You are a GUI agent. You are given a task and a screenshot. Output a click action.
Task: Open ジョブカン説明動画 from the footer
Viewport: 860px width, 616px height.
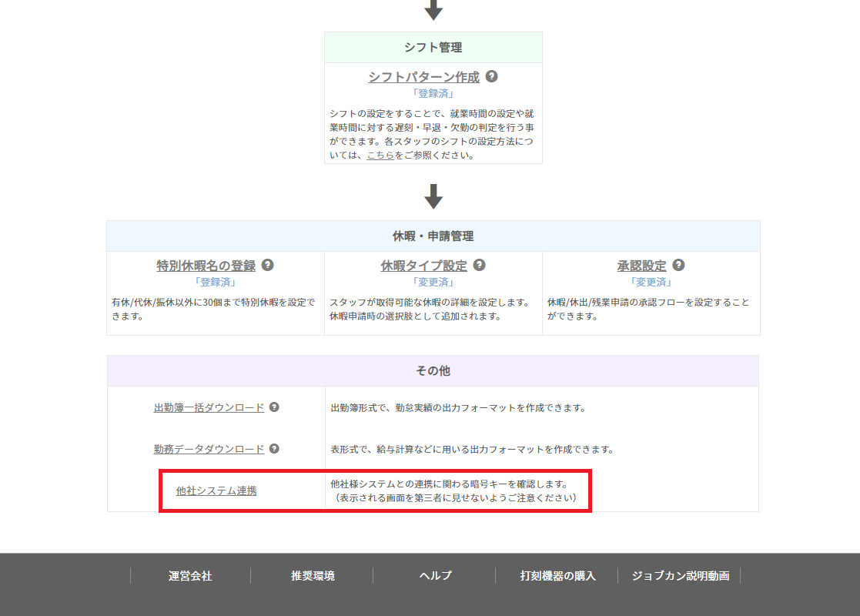(680, 576)
